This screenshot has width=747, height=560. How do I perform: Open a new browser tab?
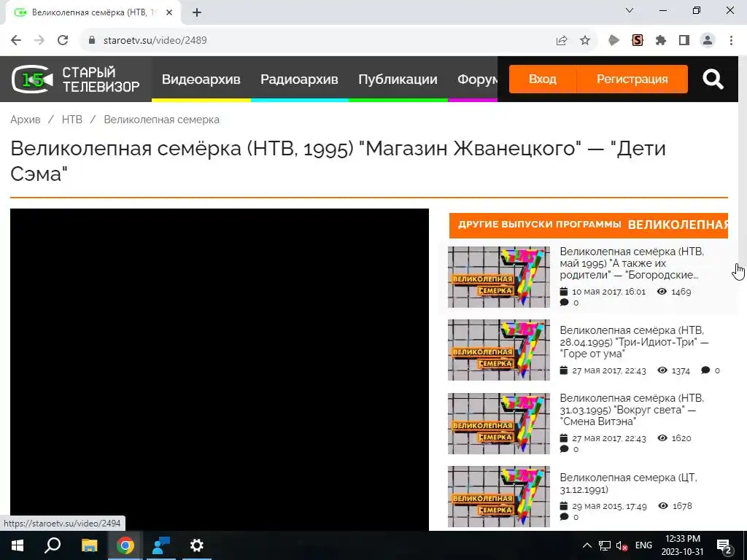point(197,13)
